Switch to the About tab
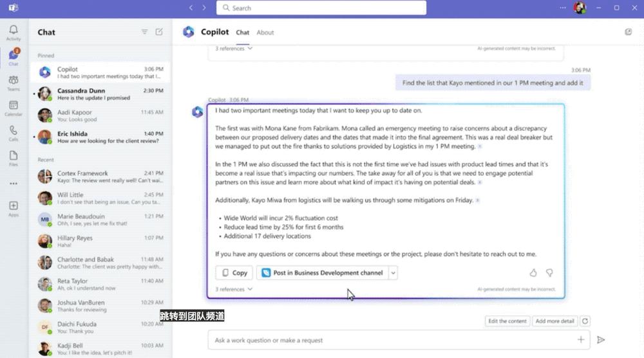This screenshot has height=358, width=644. click(265, 32)
